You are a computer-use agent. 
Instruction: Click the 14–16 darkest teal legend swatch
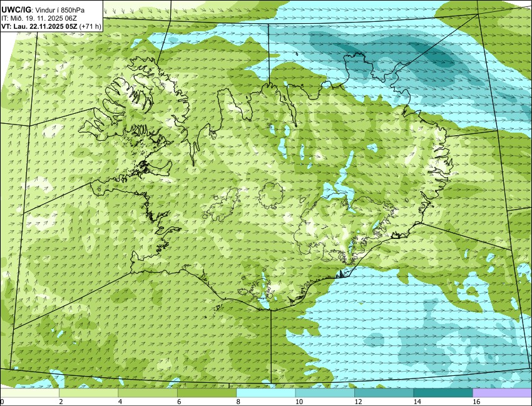click(x=442, y=393)
